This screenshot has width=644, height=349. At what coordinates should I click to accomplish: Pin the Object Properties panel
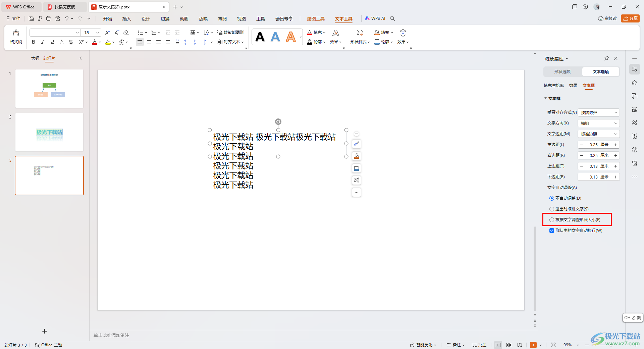[606, 58]
